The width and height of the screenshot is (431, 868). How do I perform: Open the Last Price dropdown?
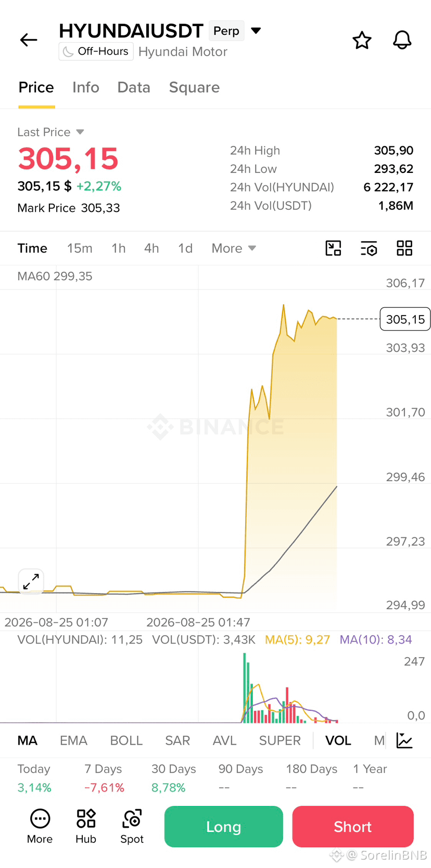click(51, 132)
